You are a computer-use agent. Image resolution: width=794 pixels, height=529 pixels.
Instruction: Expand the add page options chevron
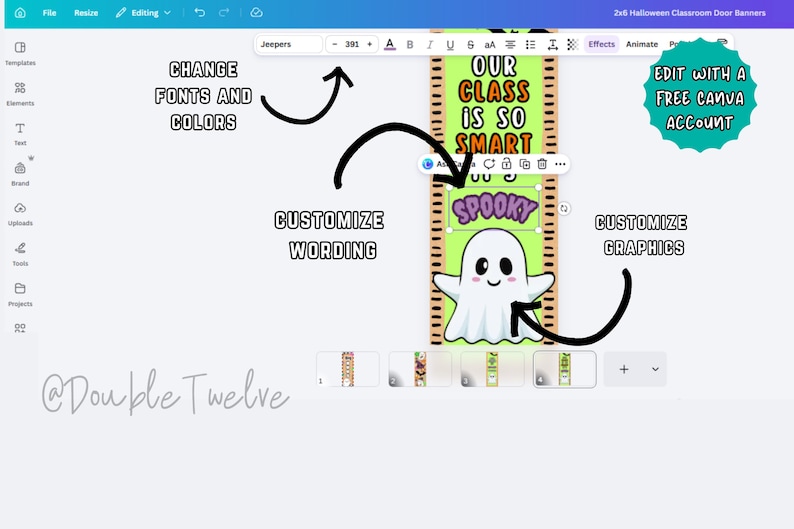(655, 369)
